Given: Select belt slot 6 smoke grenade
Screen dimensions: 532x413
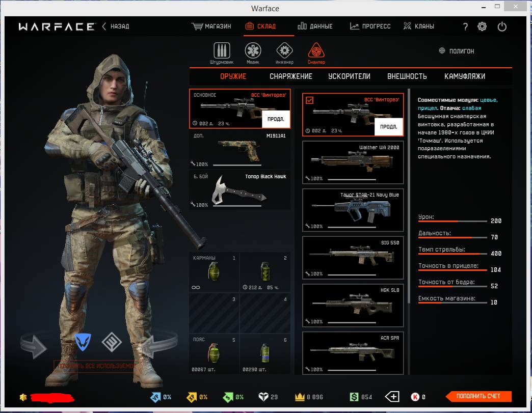Looking at the screenshot, I should point(265,354).
